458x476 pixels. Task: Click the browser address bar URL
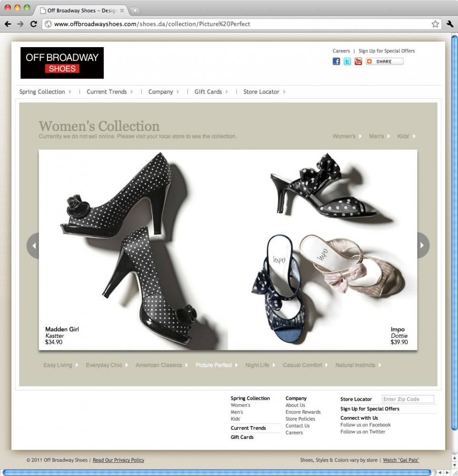152,24
